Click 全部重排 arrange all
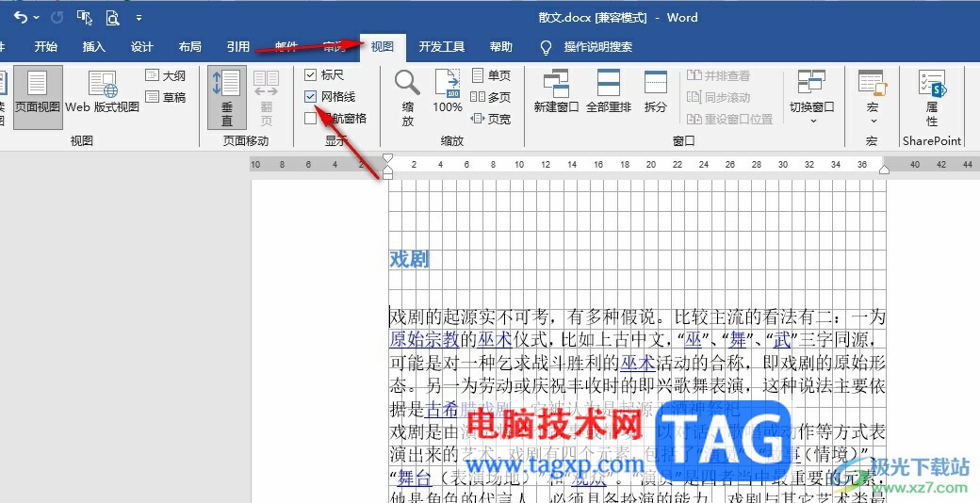 [x=608, y=91]
